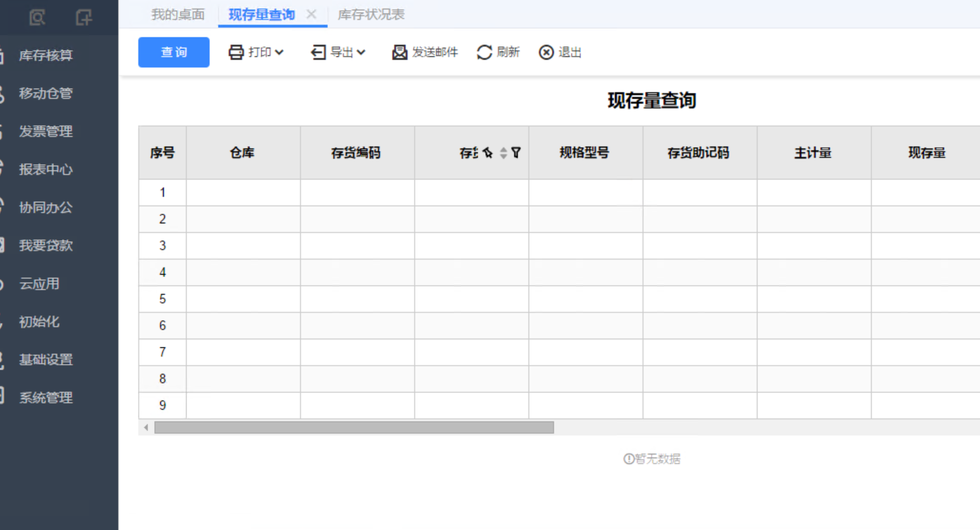The width and height of the screenshot is (980, 530).
Task: Click the blue 查询 button
Action: pyautogui.click(x=174, y=52)
